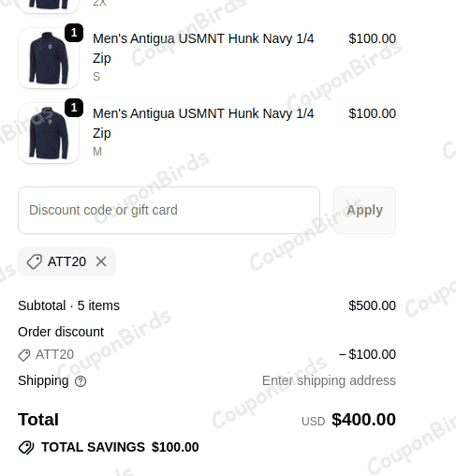Focus the Discount code or gift card field
Screen dimensions: 456x476
(x=169, y=210)
